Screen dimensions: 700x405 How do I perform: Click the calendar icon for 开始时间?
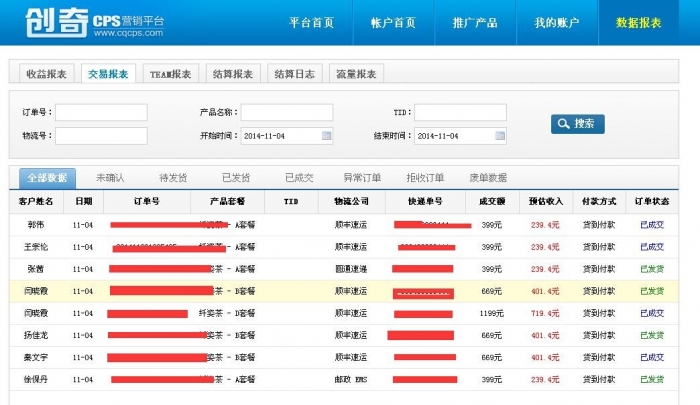click(326, 136)
